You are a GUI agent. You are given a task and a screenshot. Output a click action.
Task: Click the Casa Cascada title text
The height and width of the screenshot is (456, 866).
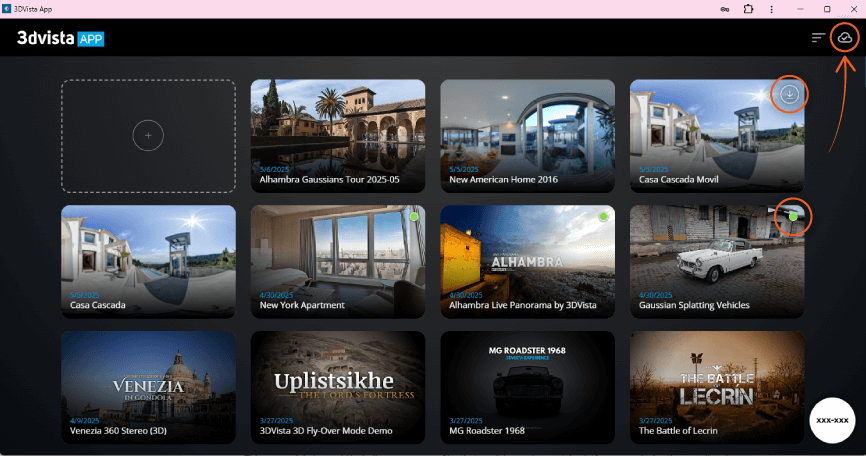pos(98,305)
